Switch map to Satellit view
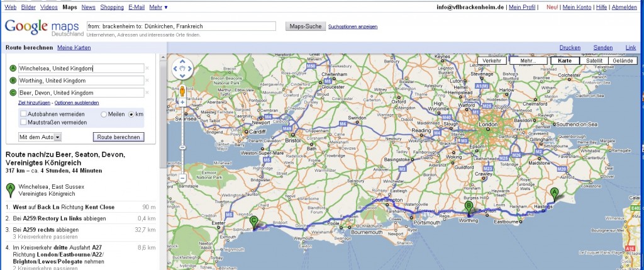Image resolution: width=644 pixels, height=270 pixels. [x=594, y=61]
